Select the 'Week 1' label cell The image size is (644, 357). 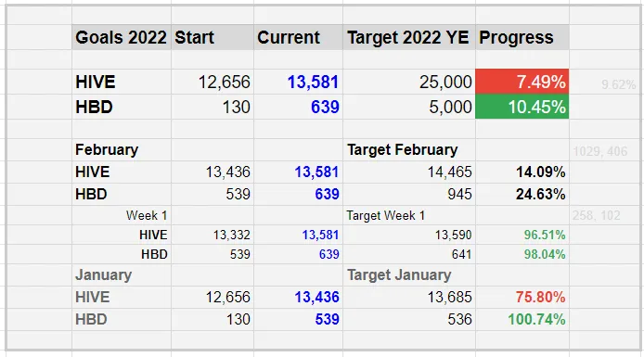tap(122, 215)
